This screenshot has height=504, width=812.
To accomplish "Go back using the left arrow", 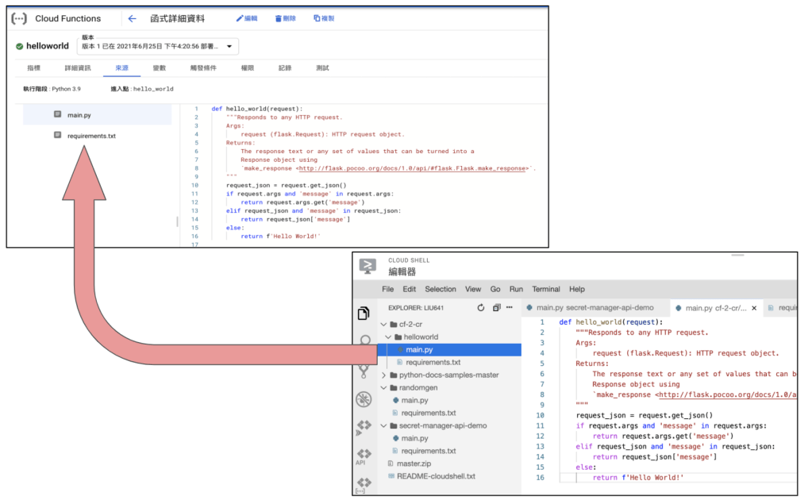I will pos(132,18).
